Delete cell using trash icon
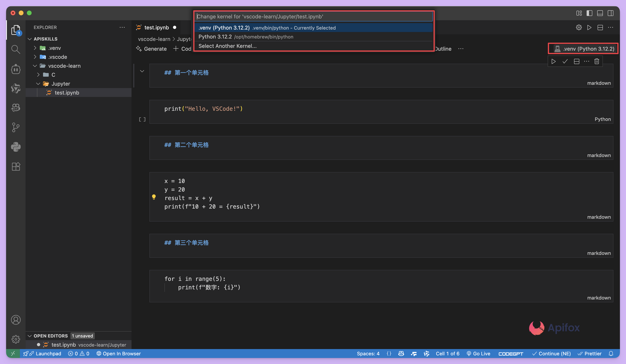 pos(597,61)
